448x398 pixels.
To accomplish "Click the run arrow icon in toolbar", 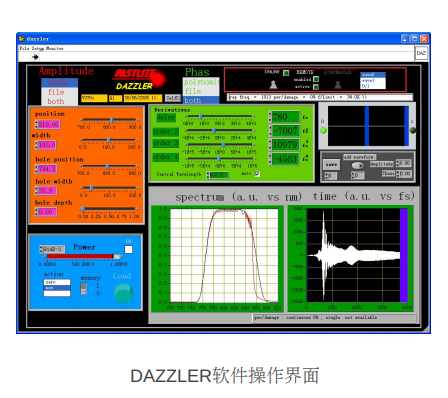I will coord(35,57).
